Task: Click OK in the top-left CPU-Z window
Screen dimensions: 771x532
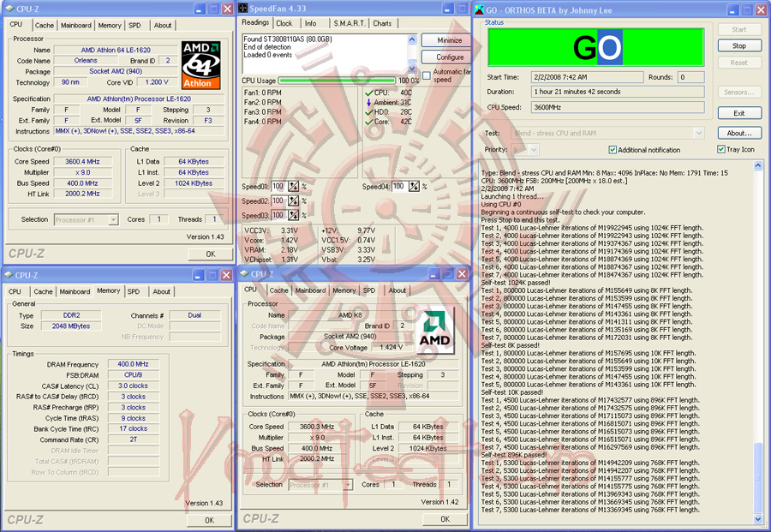Action: [x=211, y=254]
